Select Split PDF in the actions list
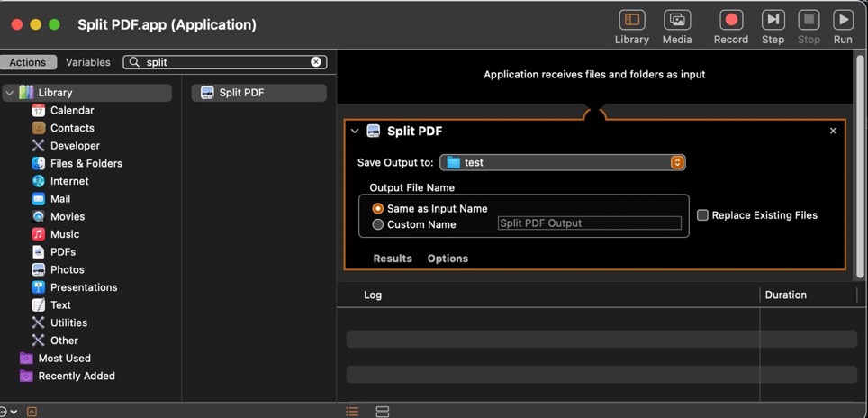Image resolution: width=868 pixels, height=418 pixels. pos(259,93)
